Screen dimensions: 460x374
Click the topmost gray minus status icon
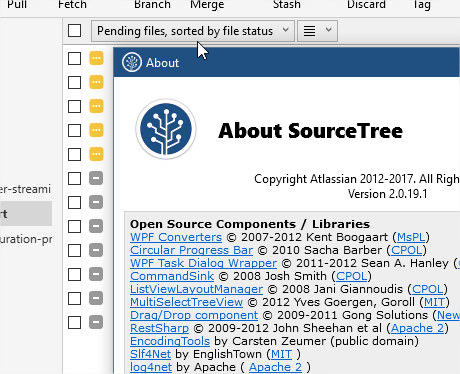coord(96,178)
